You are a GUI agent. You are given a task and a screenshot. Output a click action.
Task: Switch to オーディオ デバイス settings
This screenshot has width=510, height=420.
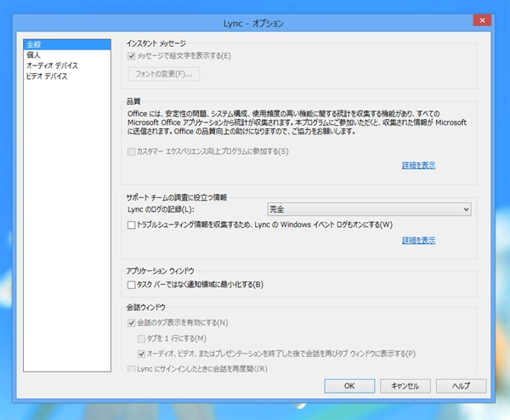point(67,65)
